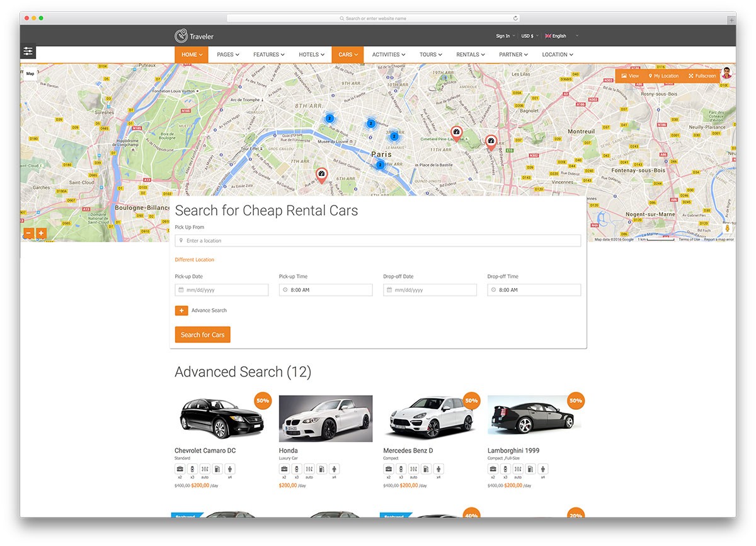This screenshot has height=546, width=756.
Task: Open the PARTNER menu
Action: [x=513, y=55]
